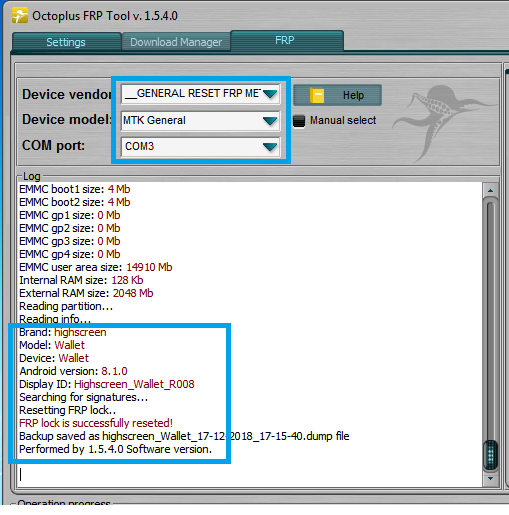Viewport: 509px width, 515px height.
Task: Click the log scrollbar thumb
Action: [490, 455]
